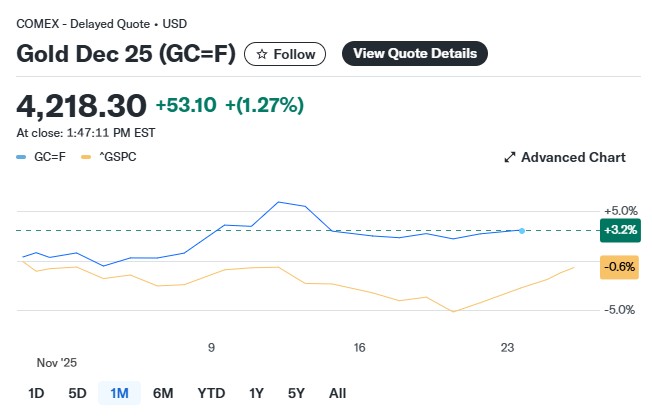The width and height of the screenshot is (652, 417).
Task: Open the Advanced Chart link
Action: pos(573,157)
